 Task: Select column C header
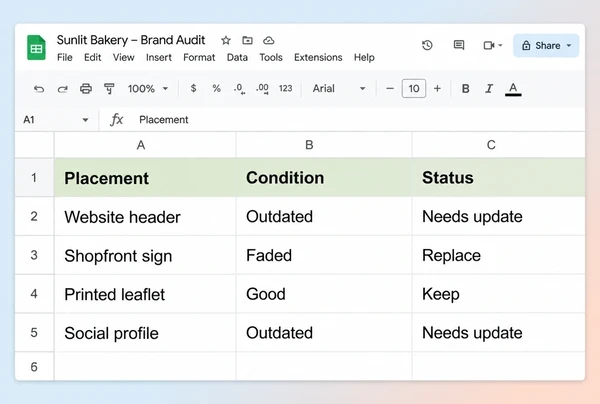499,145
